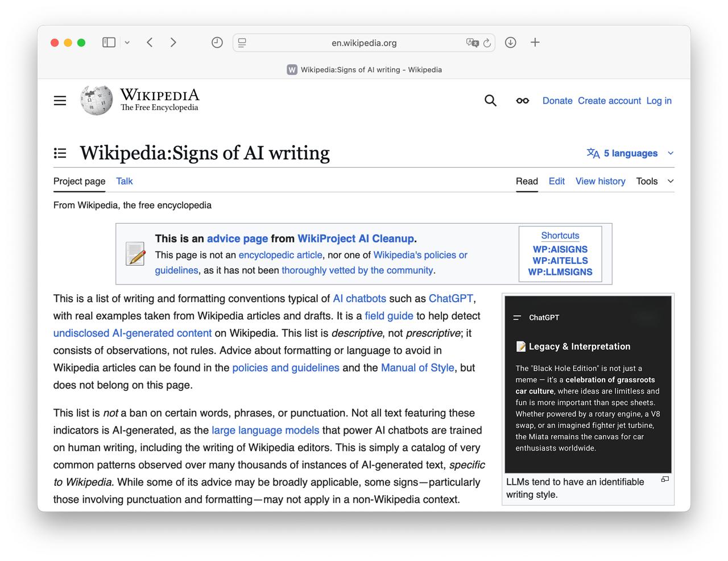The width and height of the screenshot is (728, 561).
Task: Open the translate icon in address bar
Action: coord(473,43)
